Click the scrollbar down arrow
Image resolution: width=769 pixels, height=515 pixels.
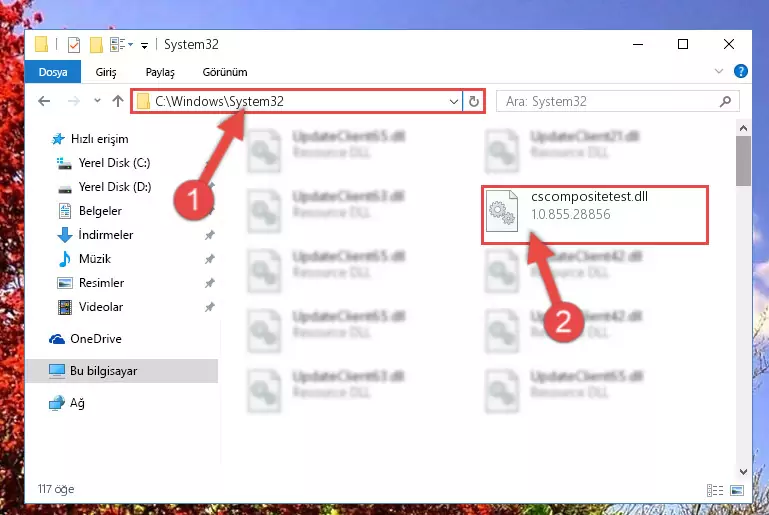[743, 472]
